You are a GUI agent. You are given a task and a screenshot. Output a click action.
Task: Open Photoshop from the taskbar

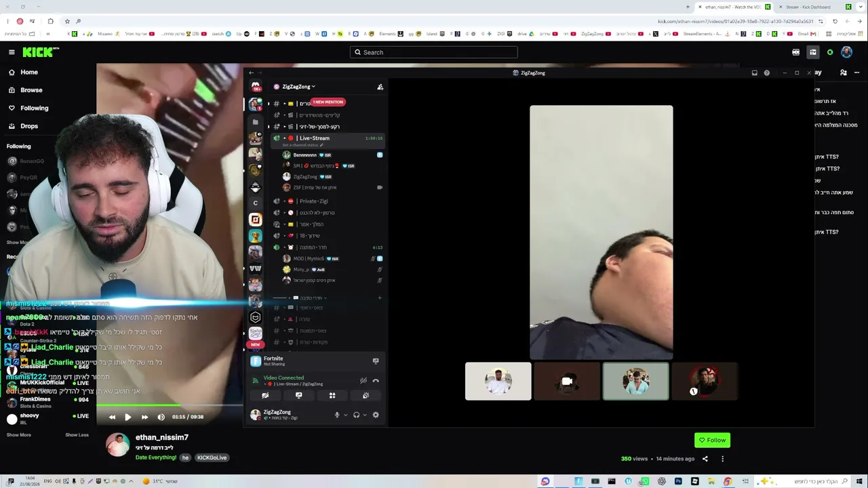click(x=678, y=481)
